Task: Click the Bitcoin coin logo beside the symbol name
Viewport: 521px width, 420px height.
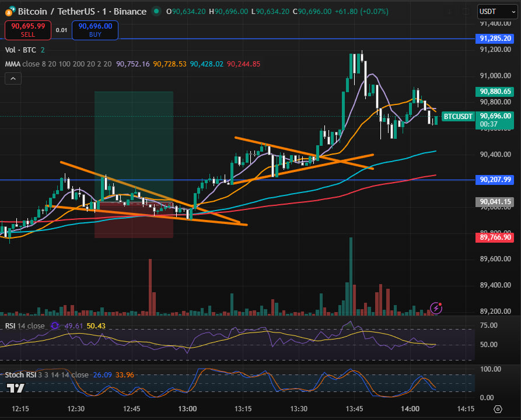Action: pyautogui.click(x=9, y=11)
